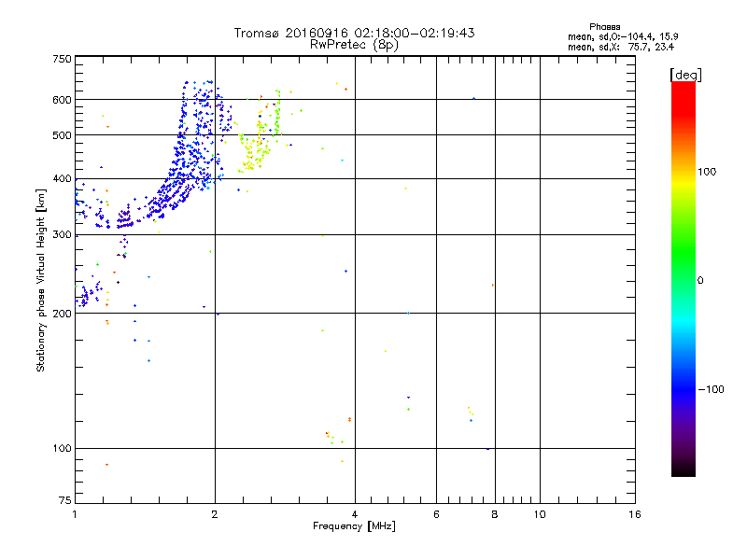Click the colorbar tick label '0'
The height and width of the screenshot is (560, 747).
coord(700,280)
